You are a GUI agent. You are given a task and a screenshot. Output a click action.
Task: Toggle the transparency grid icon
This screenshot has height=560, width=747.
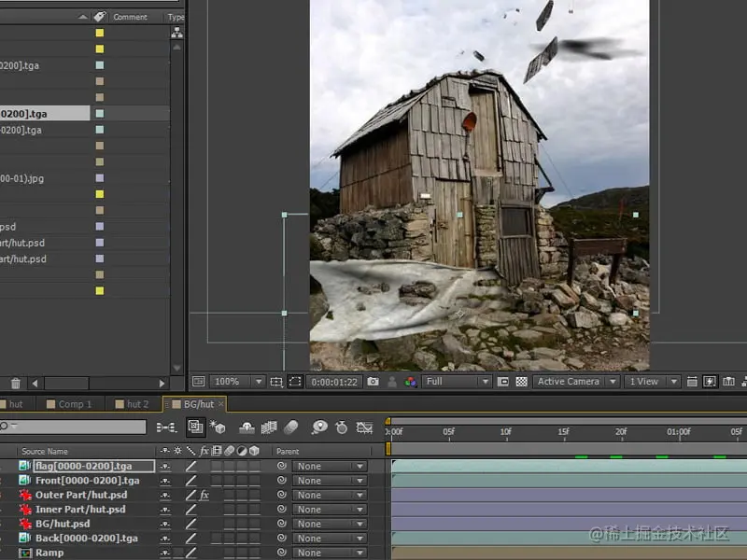tap(521, 382)
